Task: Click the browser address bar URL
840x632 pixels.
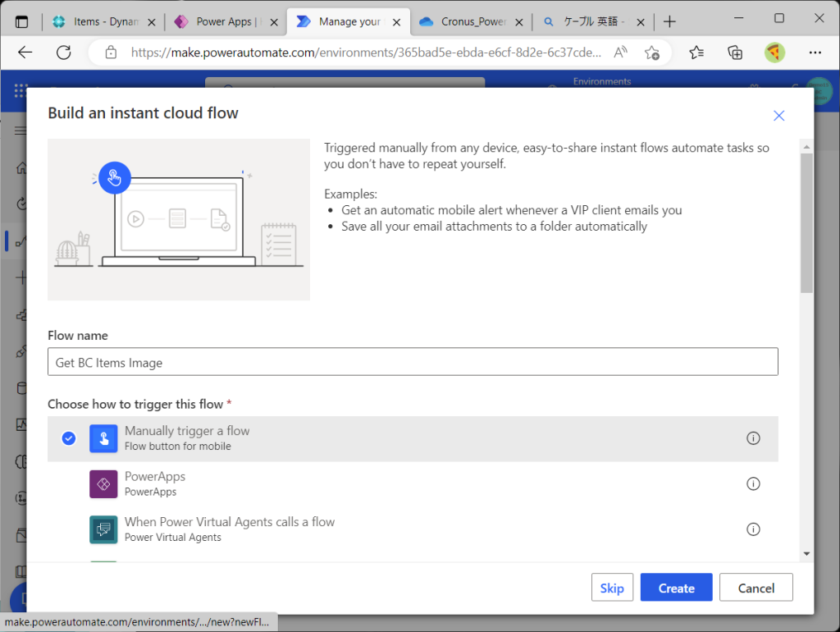Action: coord(366,53)
